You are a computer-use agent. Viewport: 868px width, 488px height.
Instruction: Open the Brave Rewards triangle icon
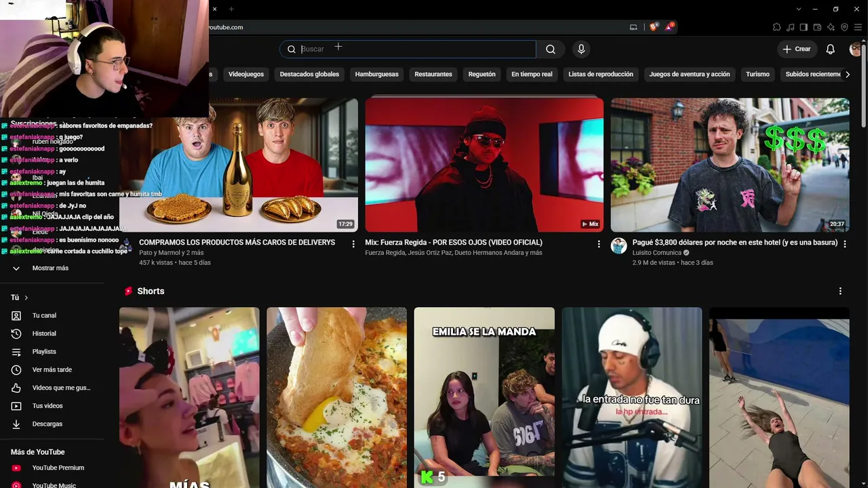click(x=670, y=27)
